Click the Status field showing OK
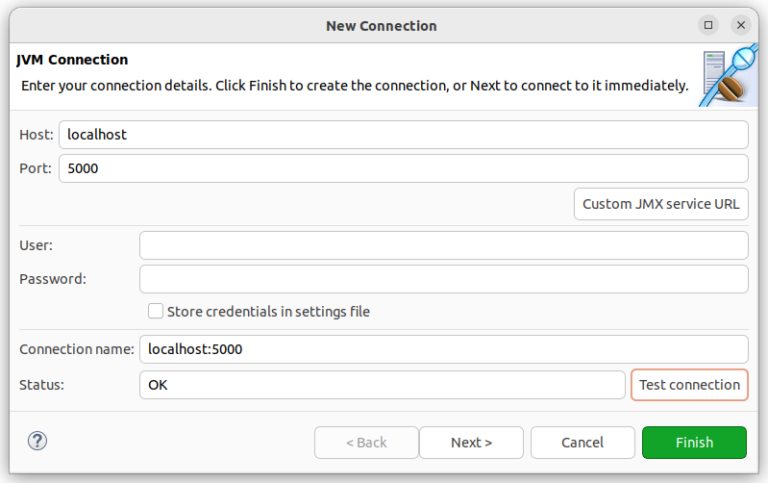The width and height of the screenshot is (768, 483). tap(382, 384)
